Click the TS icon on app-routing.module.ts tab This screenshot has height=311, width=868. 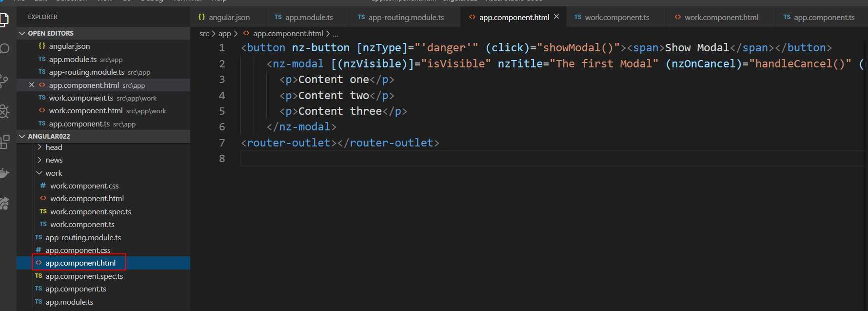point(361,17)
